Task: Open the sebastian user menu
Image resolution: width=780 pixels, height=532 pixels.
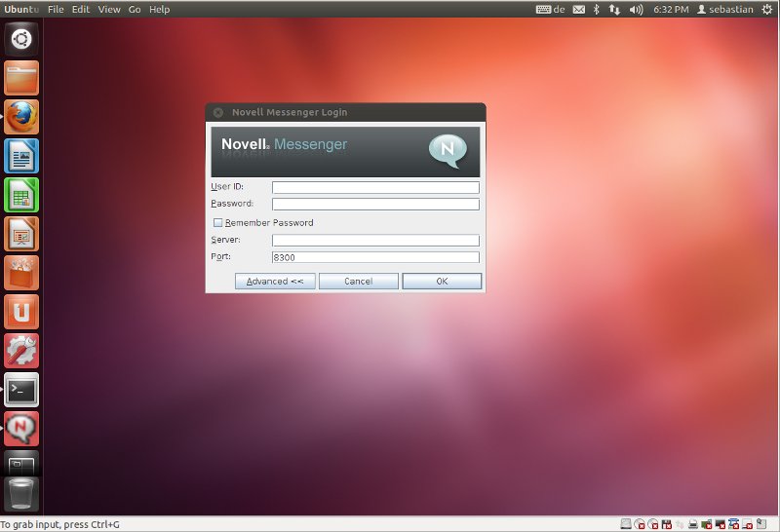Action: point(725,10)
